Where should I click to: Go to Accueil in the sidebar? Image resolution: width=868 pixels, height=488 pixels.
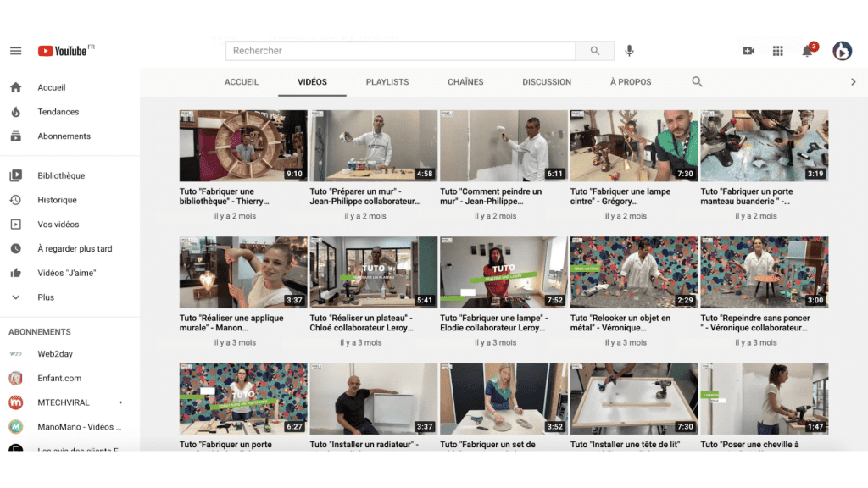(x=52, y=87)
